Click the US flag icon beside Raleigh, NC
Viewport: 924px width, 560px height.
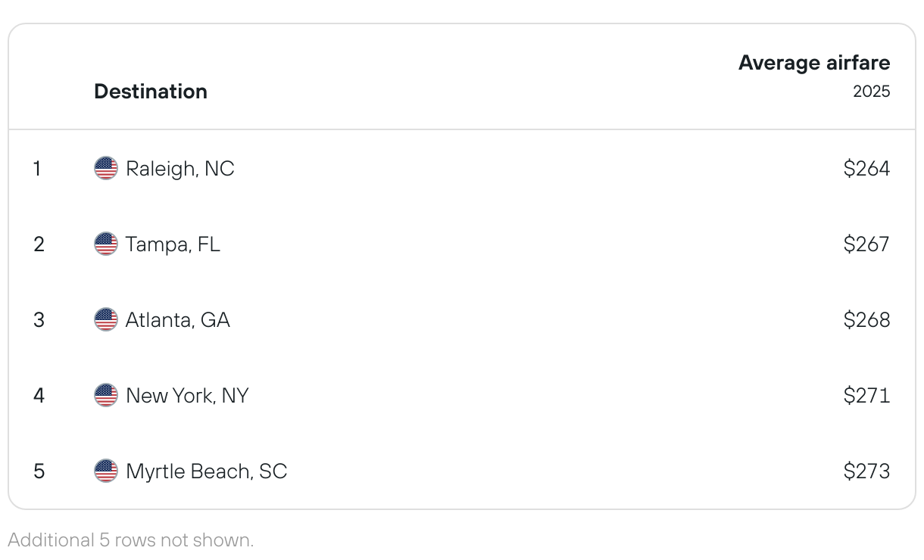[x=106, y=168]
